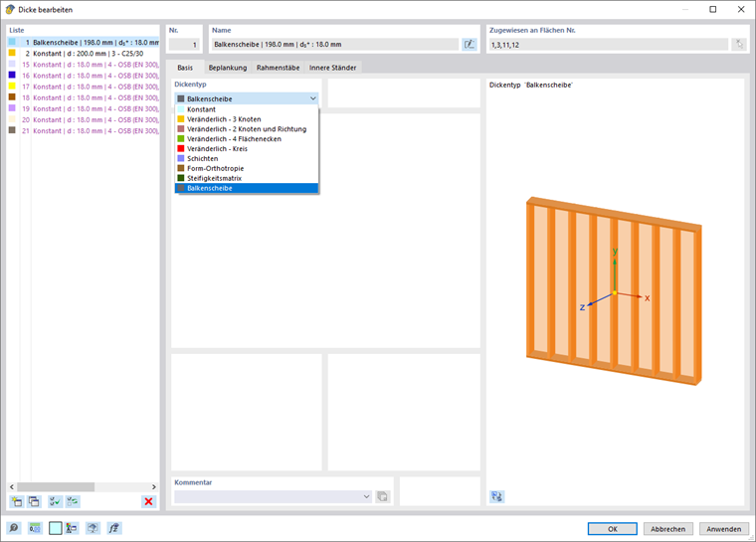Select list item 16 Konstant OSB
The height and width of the screenshot is (542, 756).
[x=84, y=76]
